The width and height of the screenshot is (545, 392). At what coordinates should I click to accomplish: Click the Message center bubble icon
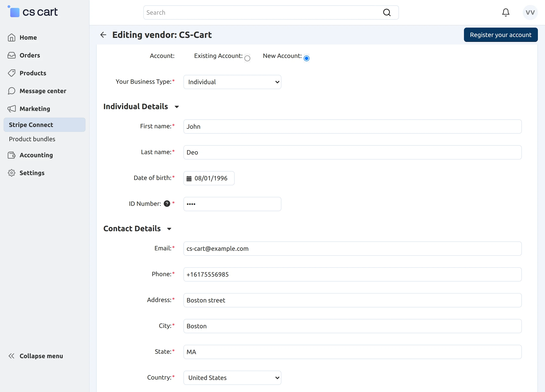point(12,91)
